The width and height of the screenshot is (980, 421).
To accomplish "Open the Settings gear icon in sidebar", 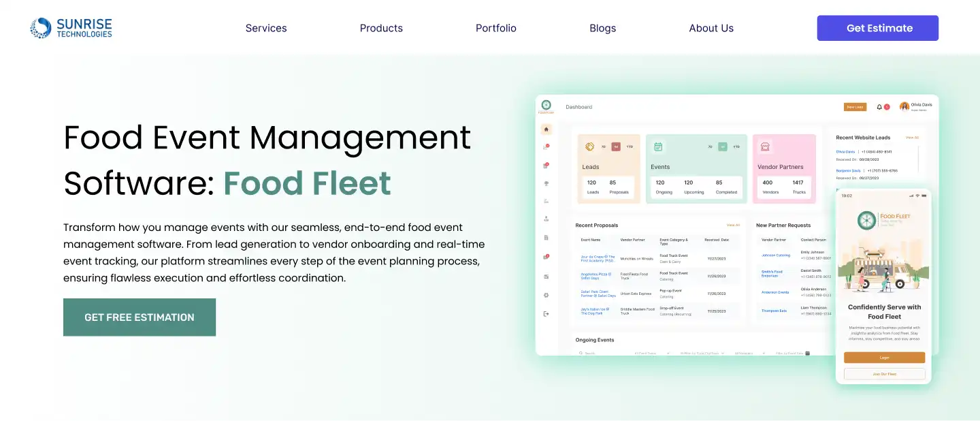I will point(546,294).
